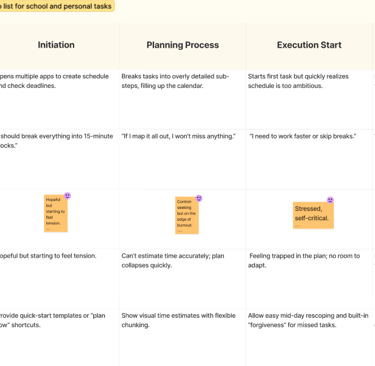Click the sad emoji on the Stressed sticky note
Screen dimensions: 375x366
pos(330,200)
